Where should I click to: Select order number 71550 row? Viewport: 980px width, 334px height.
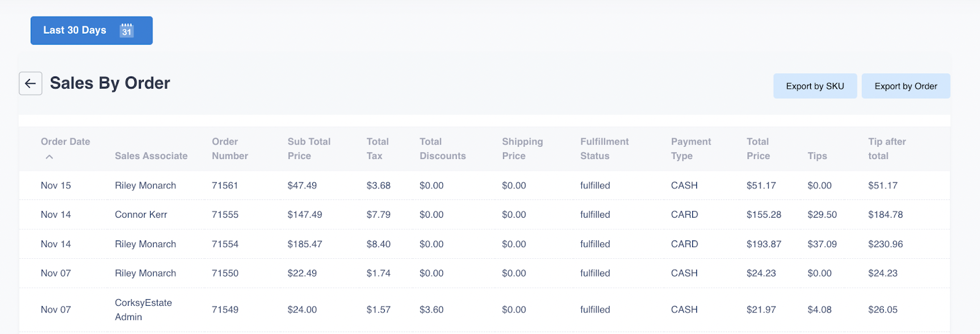click(x=225, y=273)
